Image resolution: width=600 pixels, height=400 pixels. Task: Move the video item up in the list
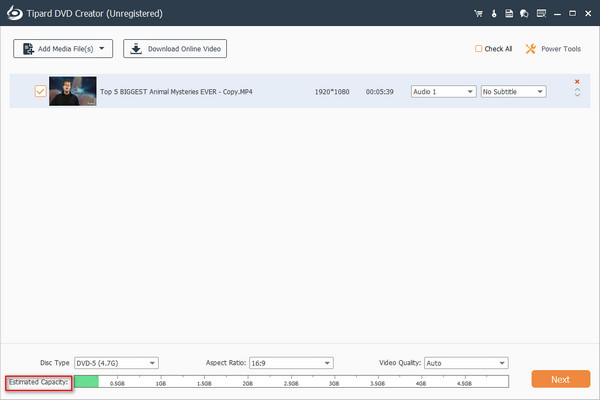coord(577,89)
